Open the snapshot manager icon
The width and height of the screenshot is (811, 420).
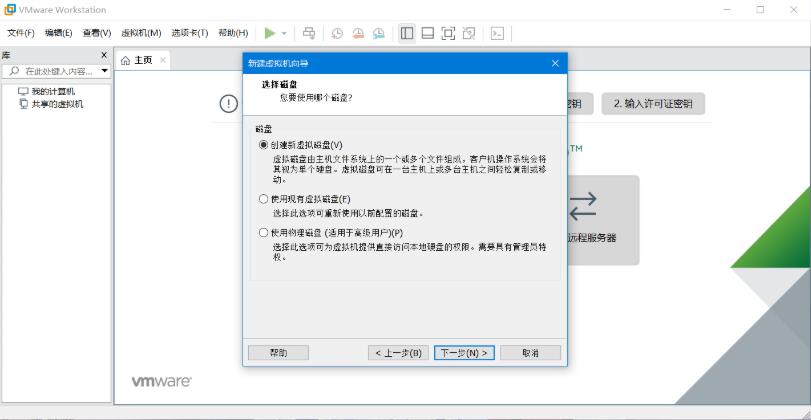pyautogui.click(x=379, y=33)
